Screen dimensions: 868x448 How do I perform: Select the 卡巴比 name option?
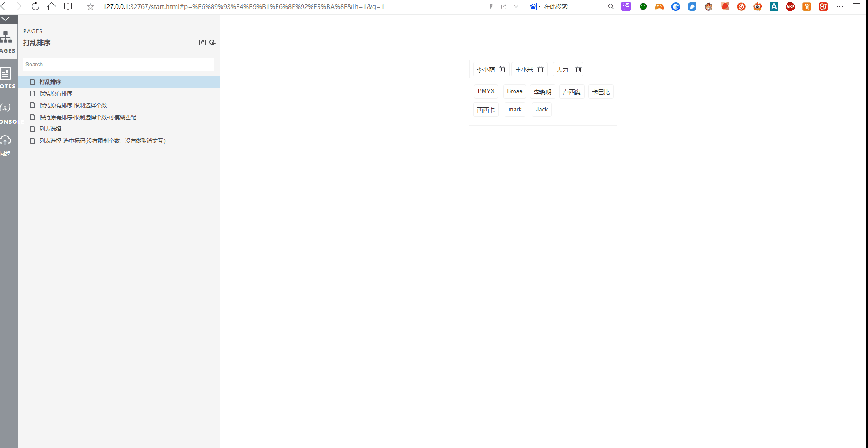(x=601, y=91)
